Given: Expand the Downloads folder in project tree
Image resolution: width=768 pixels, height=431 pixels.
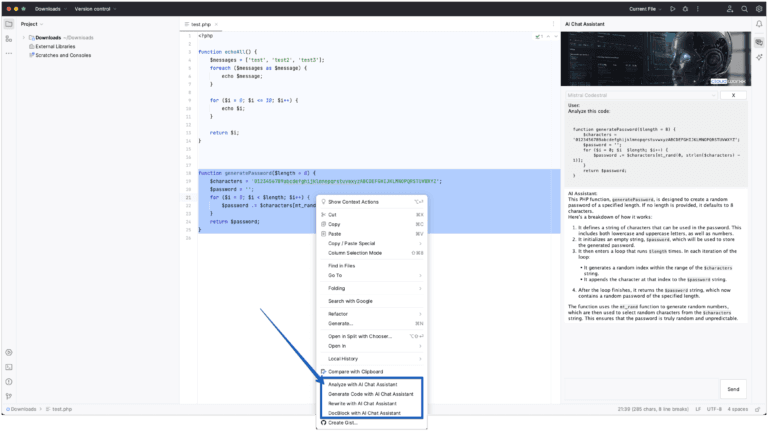Looking at the screenshot, I should point(24,38).
